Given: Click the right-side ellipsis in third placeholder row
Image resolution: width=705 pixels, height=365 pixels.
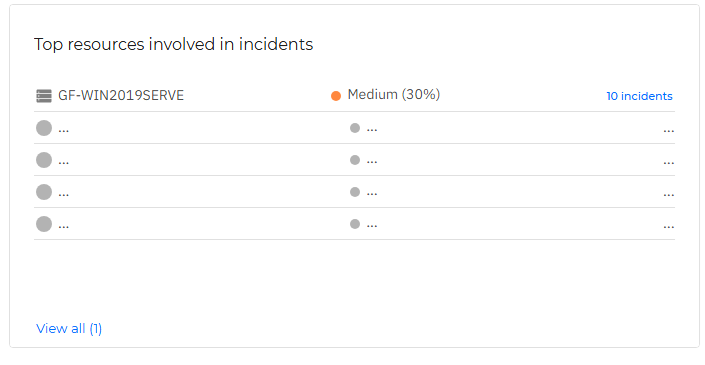Looking at the screenshot, I should 669,195.
